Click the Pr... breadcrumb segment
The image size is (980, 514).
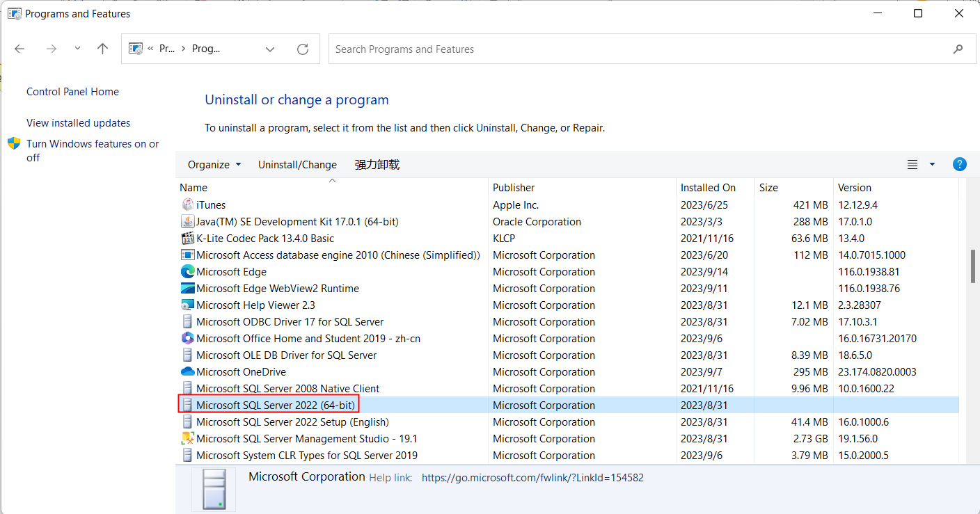tap(167, 49)
